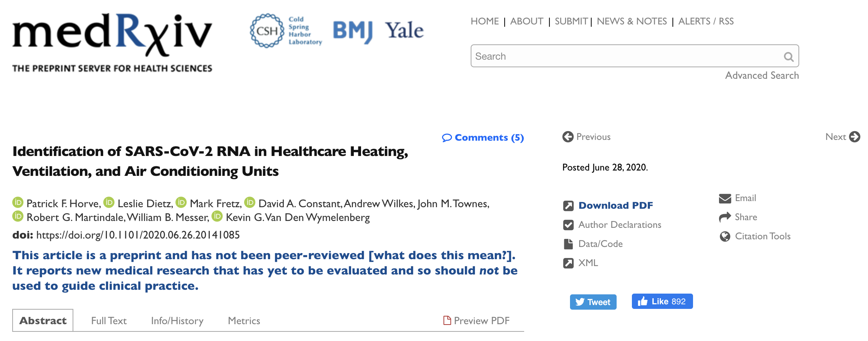Open the Info/History tab

coord(177,321)
